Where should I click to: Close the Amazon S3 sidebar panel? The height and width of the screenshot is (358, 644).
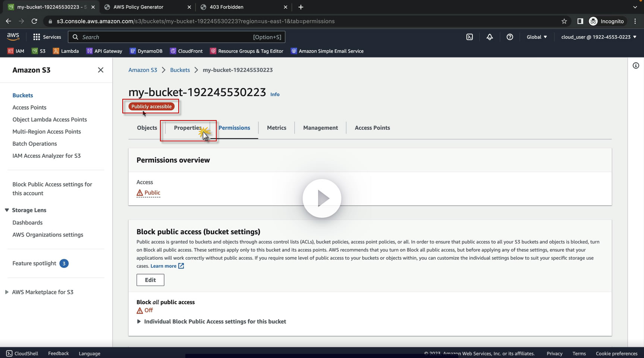coord(100,70)
